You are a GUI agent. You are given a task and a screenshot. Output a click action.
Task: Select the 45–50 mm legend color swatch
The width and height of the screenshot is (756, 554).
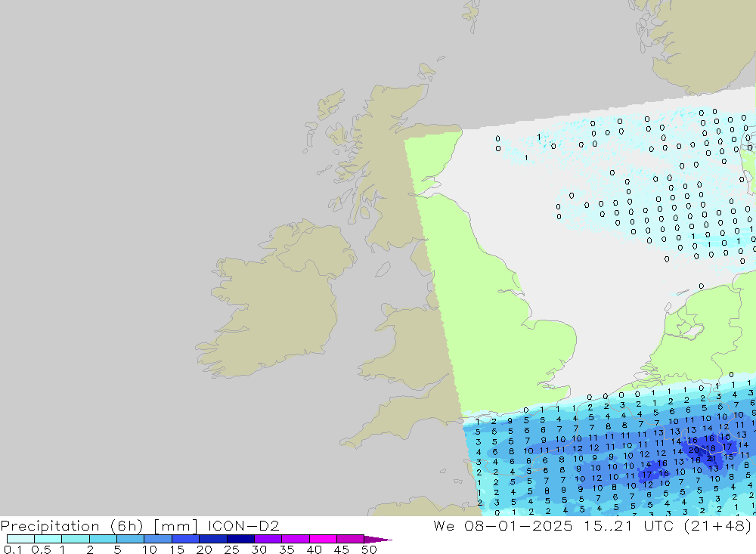350,539
